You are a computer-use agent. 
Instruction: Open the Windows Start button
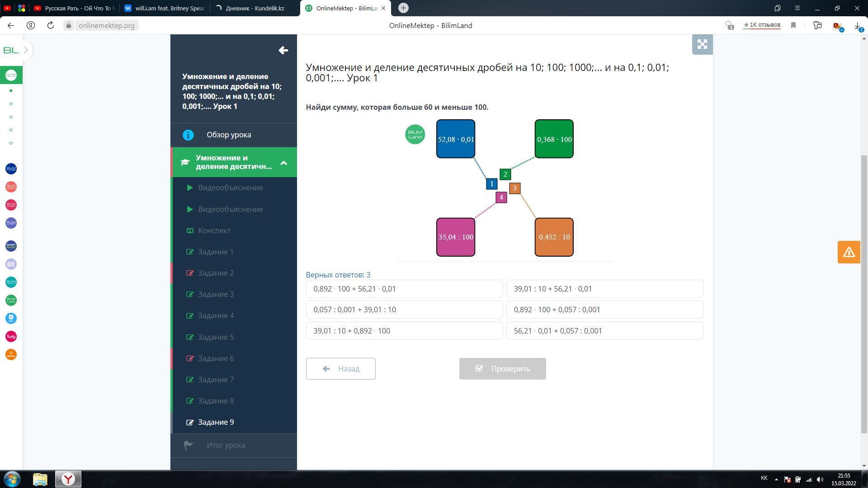(x=12, y=479)
